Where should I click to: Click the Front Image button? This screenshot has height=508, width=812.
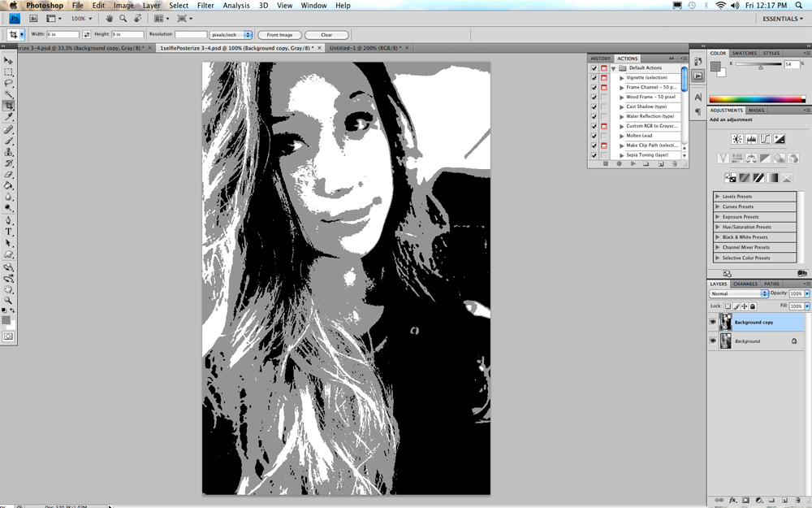[279, 35]
